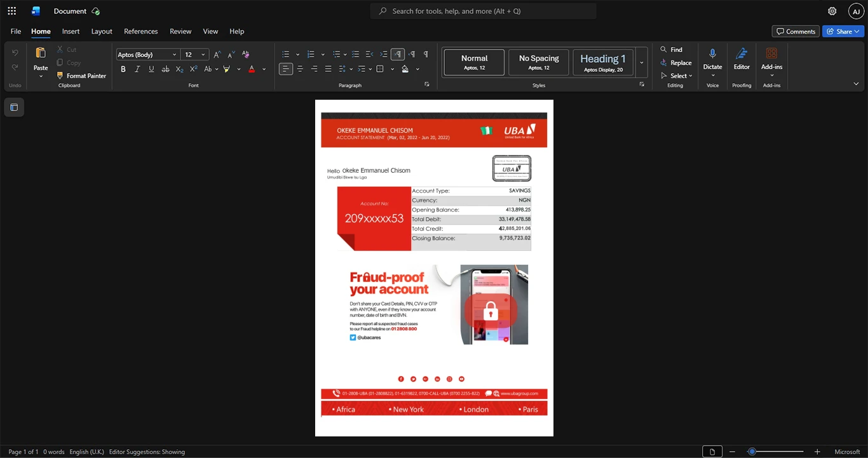This screenshot has height=458, width=868.
Task: Switch to page view in status bar
Action: 712,452
